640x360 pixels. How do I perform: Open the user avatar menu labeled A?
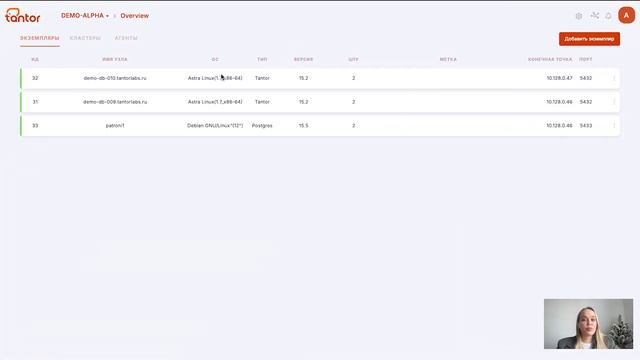(626, 16)
